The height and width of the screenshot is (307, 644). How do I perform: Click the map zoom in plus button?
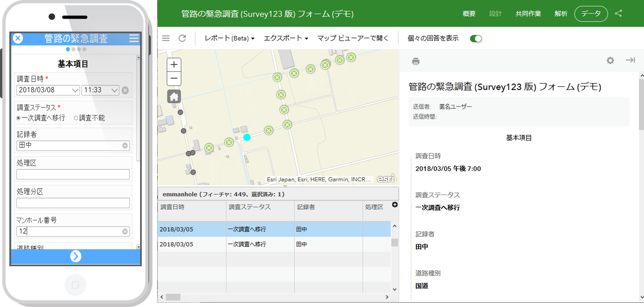[174, 65]
